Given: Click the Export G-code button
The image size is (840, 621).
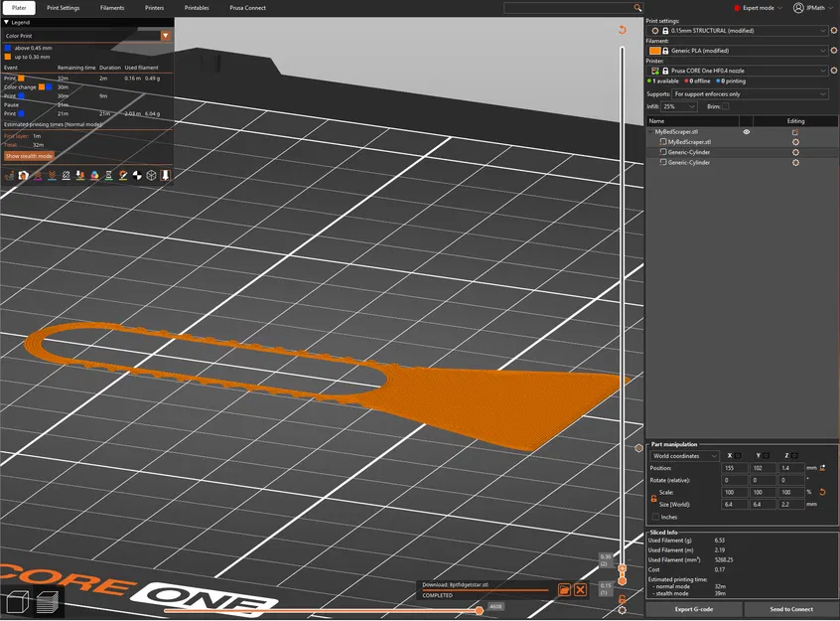Looking at the screenshot, I should point(695,609).
